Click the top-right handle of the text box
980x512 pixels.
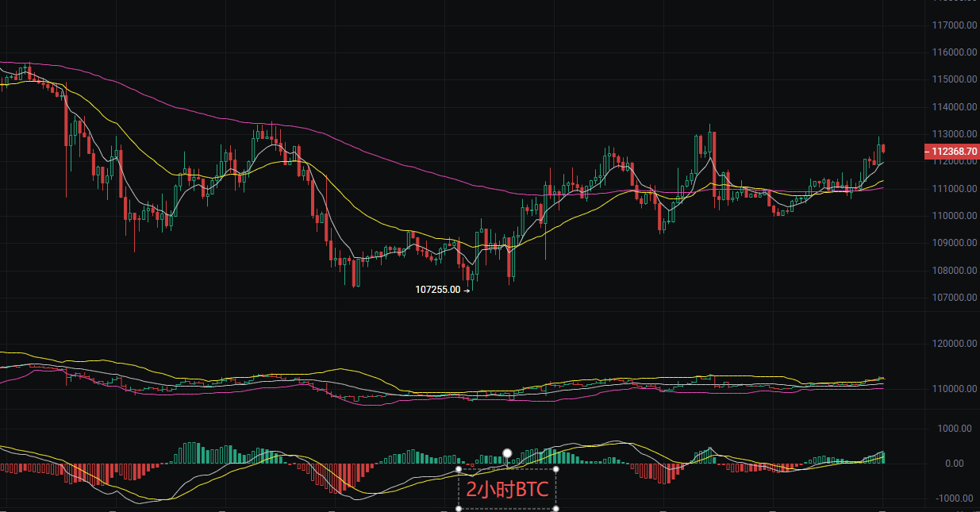(556, 470)
